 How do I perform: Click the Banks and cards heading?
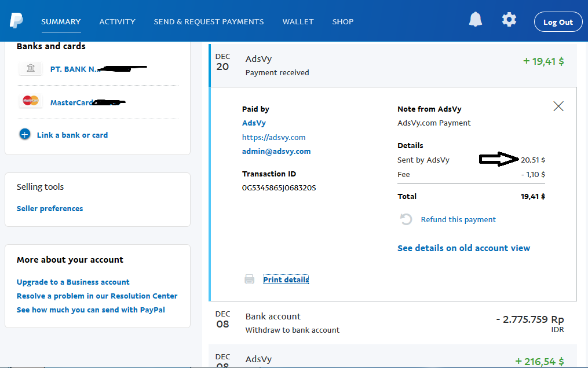click(x=51, y=46)
